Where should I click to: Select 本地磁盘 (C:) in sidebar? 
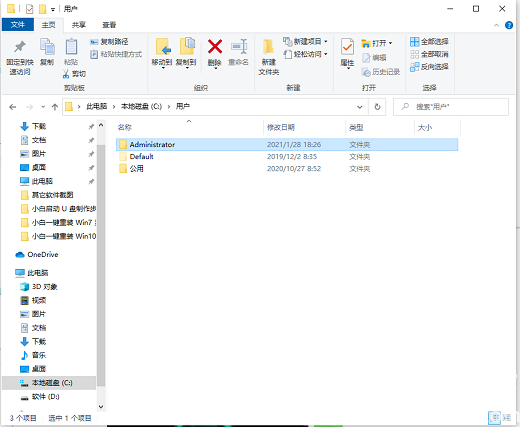coord(49,383)
